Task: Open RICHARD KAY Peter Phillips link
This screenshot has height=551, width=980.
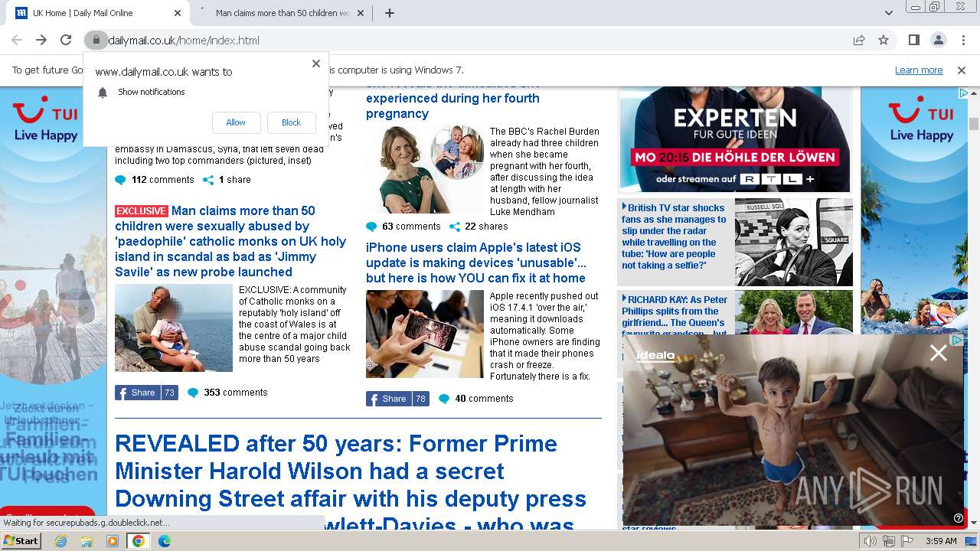Action: point(674,314)
